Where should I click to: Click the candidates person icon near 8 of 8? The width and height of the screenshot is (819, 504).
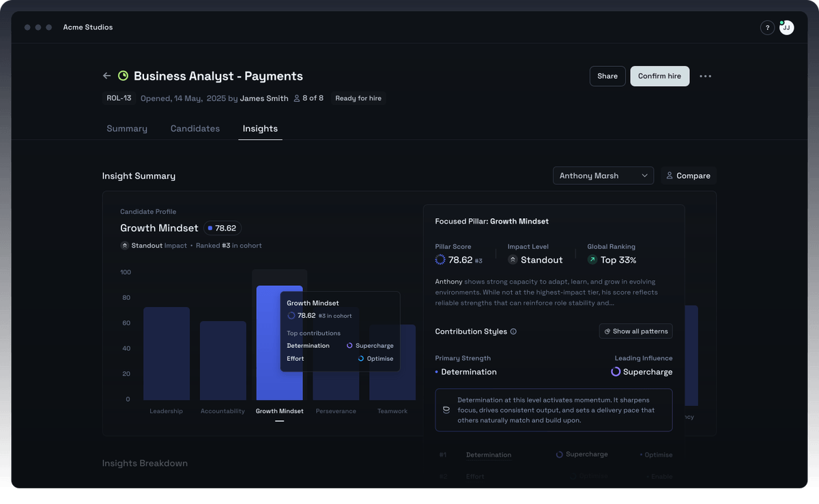click(x=297, y=98)
